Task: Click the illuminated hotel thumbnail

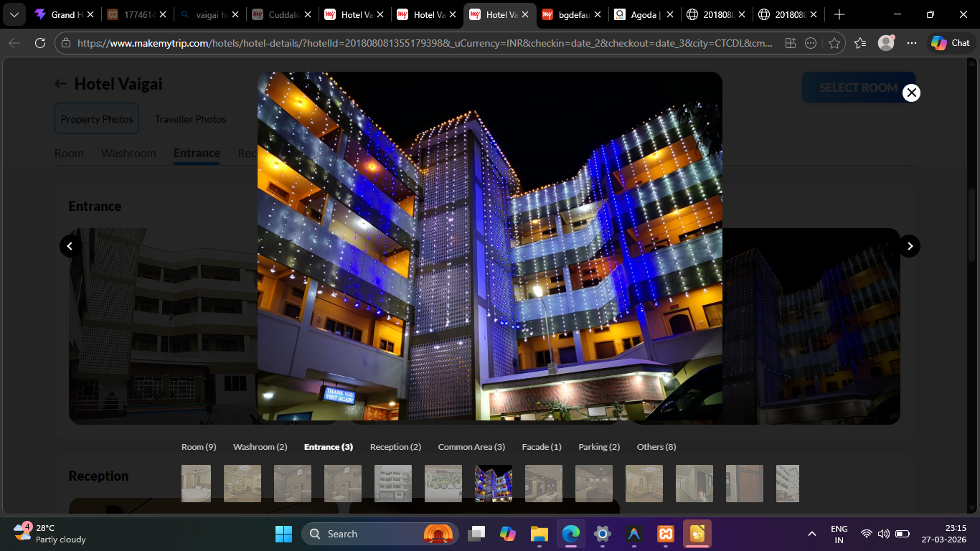Action: point(494,484)
